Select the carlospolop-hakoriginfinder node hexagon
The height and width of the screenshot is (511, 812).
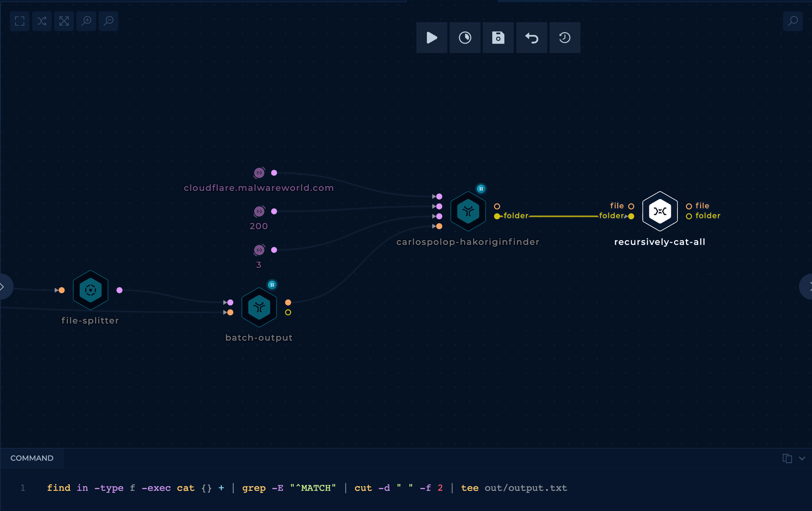tap(468, 211)
